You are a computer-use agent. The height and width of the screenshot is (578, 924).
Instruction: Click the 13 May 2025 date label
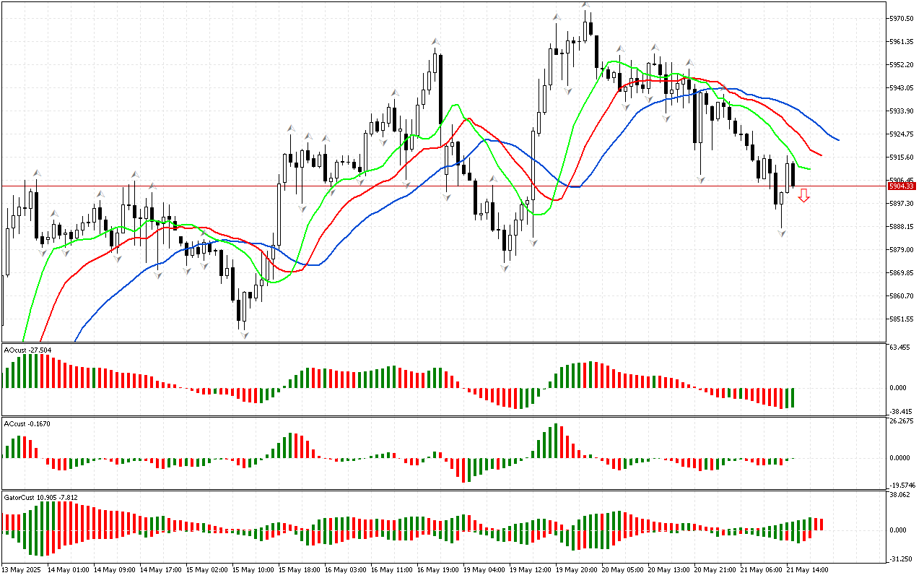[22, 569]
